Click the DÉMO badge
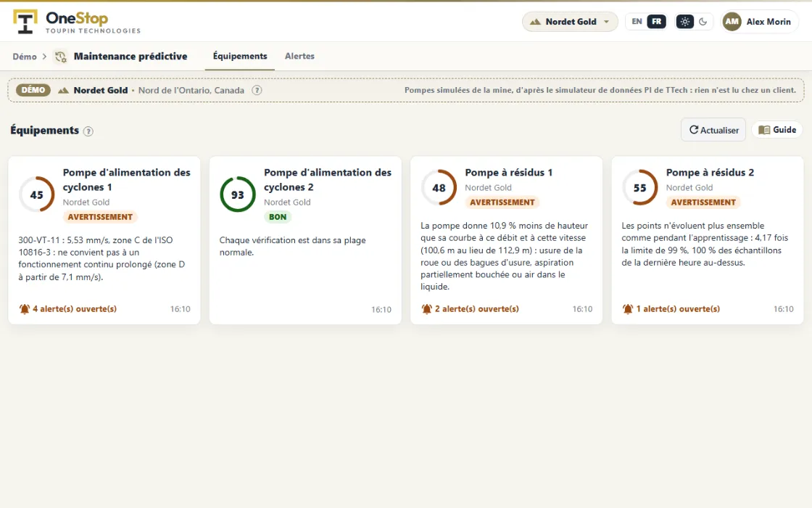 (33, 90)
